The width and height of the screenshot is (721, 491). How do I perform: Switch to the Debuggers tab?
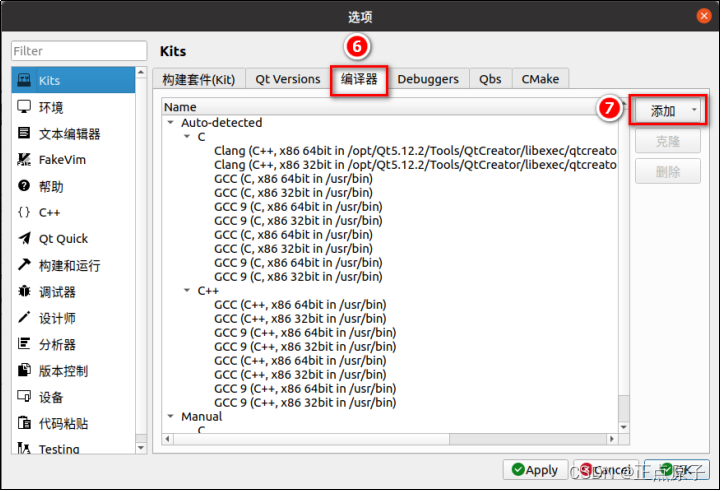pos(428,79)
